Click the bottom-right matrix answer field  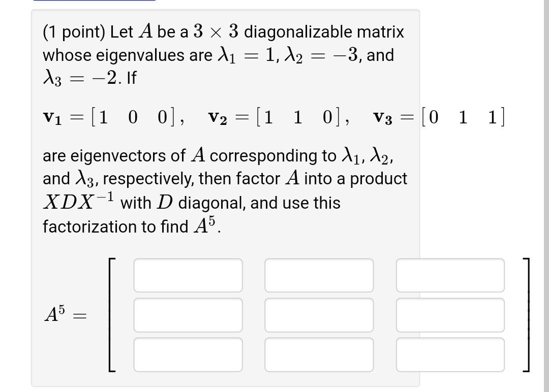(450, 353)
